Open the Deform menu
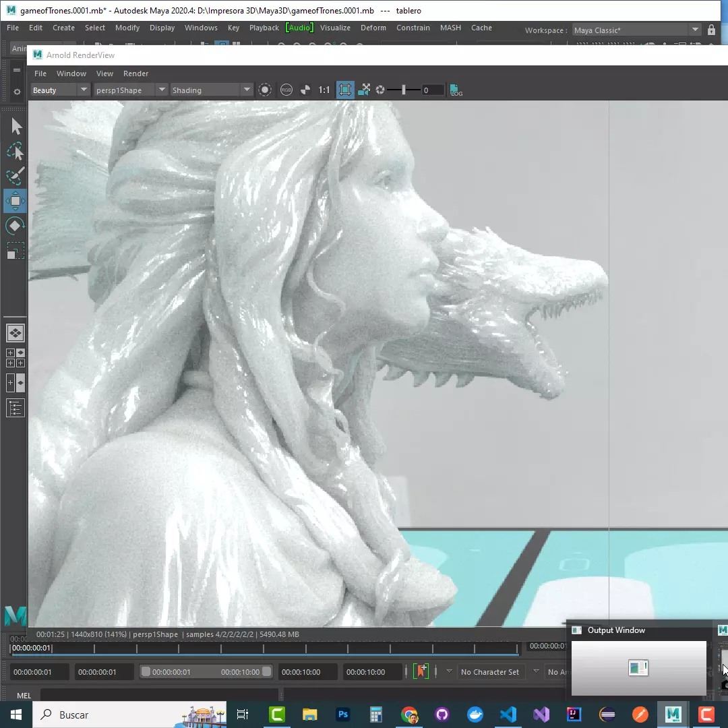This screenshot has width=728, height=728. 373,28
